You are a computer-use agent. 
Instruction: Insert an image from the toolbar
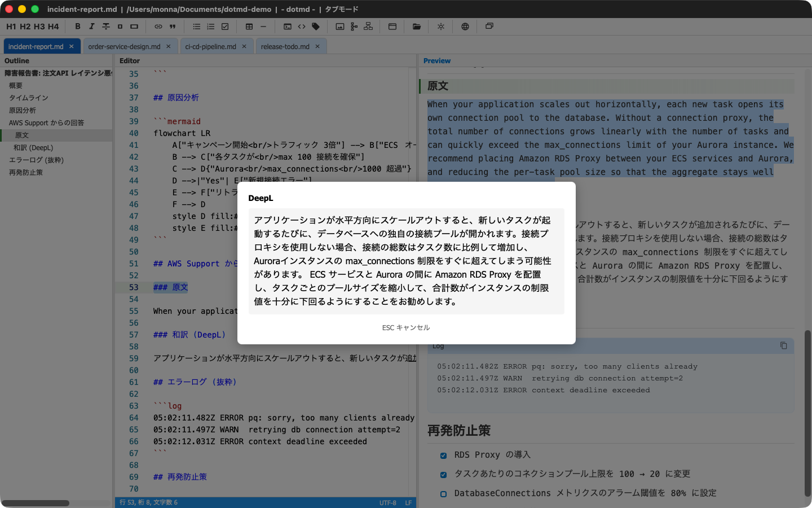(340, 27)
